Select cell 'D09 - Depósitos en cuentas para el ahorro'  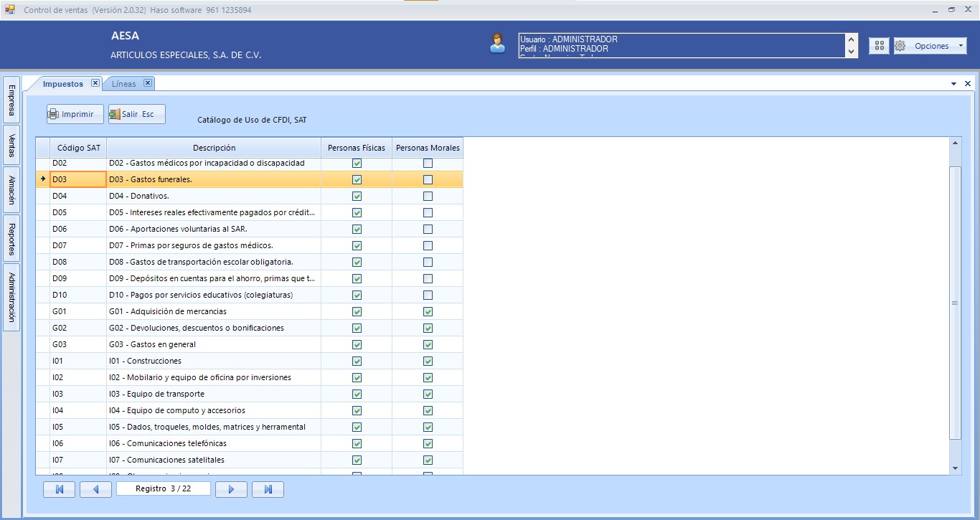pos(214,279)
